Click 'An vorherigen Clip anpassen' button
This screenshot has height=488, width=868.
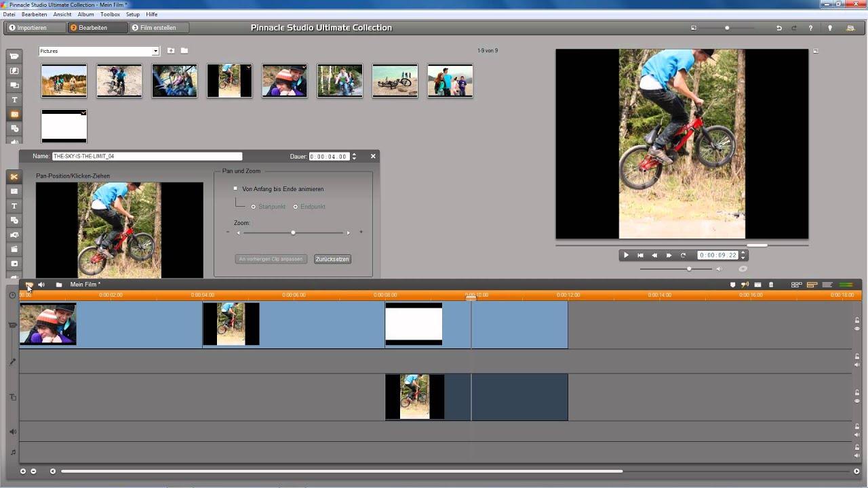(x=271, y=259)
